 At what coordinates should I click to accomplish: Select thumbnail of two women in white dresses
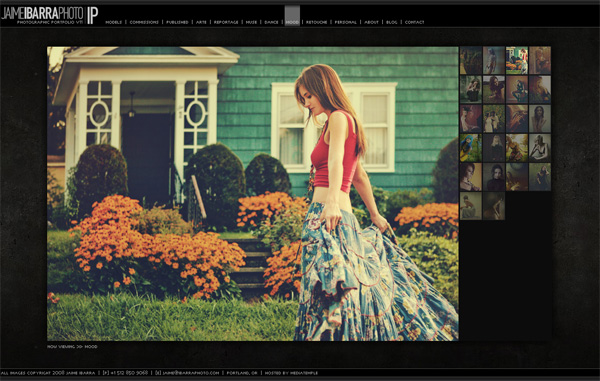click(x=494, y=119)
